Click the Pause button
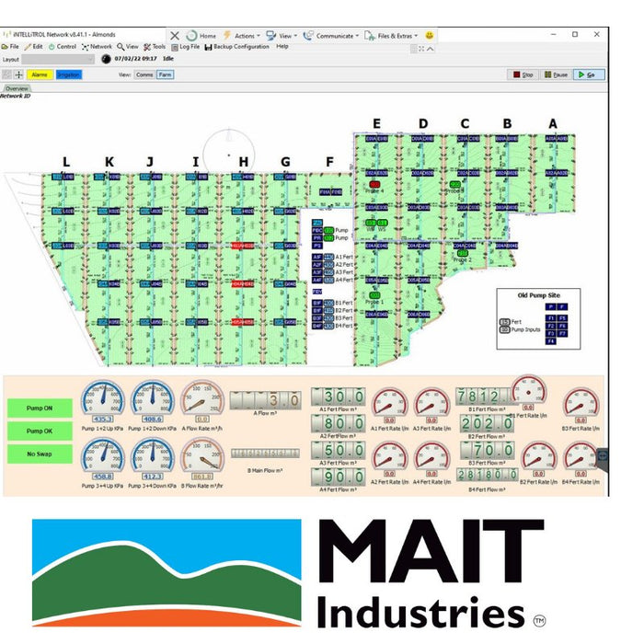 (556, 75)
